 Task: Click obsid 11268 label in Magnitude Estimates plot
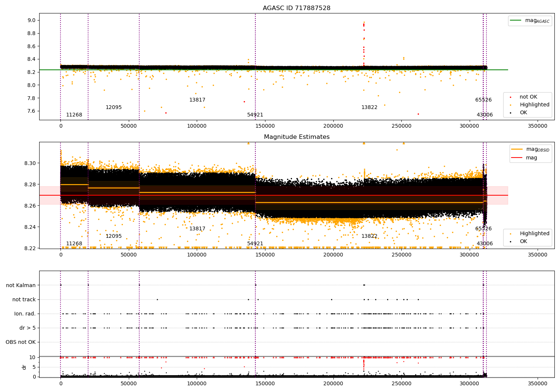point(74,243)
